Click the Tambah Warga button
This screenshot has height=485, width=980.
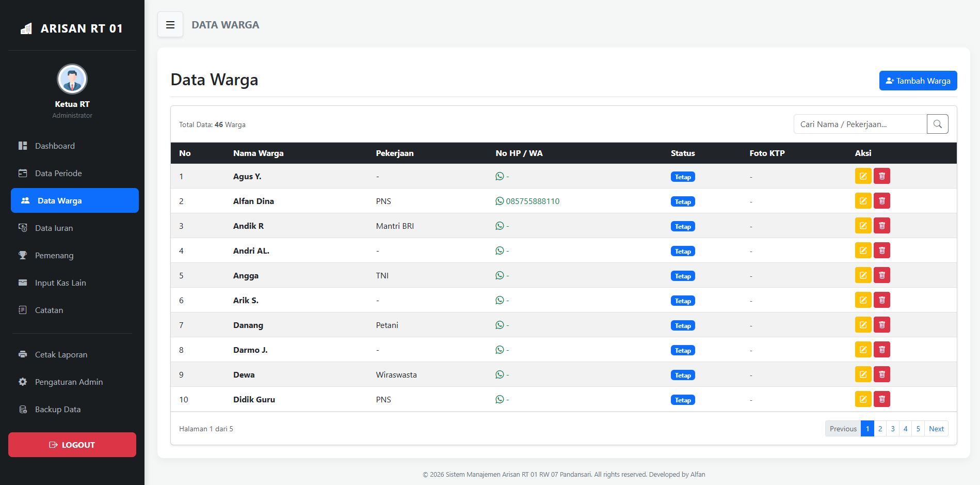click(918, 81)
